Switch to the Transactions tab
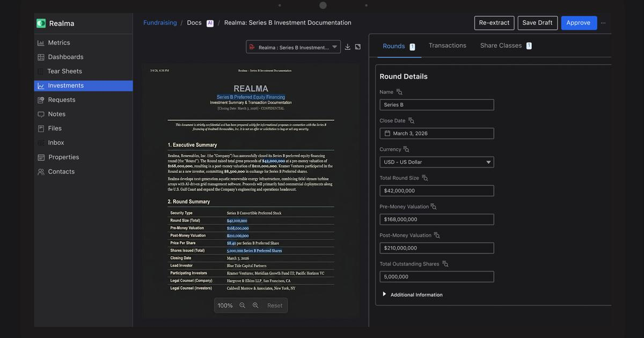The image size is (644, 338). (448, 46)
